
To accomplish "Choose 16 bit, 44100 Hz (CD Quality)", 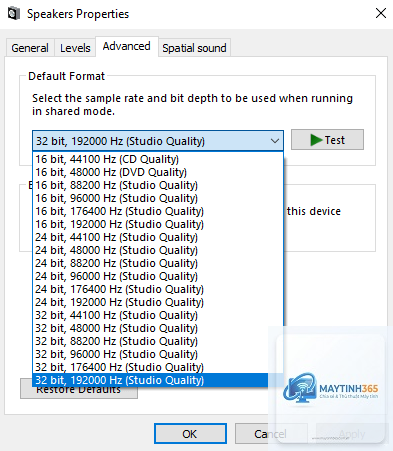I will [158, 159].
